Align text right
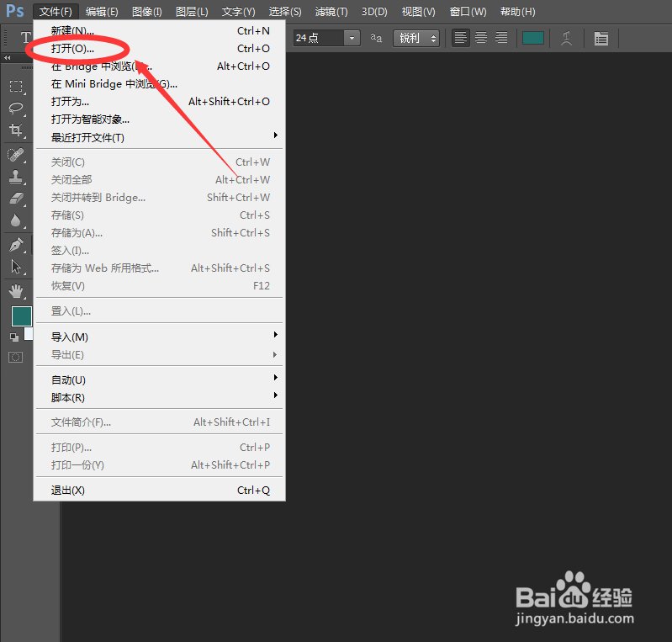The height and width of the screenshot is (642, 672). point(501,38)
